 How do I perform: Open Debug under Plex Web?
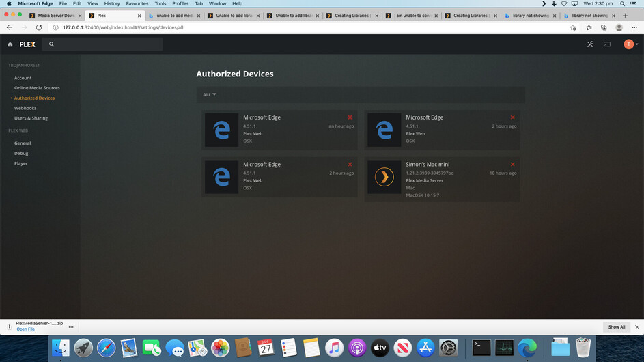(21, 153)
